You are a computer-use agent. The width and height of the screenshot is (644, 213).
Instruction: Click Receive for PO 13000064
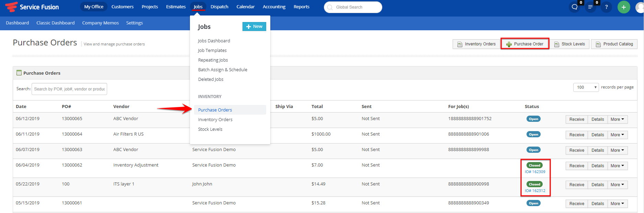coord(576,135)
